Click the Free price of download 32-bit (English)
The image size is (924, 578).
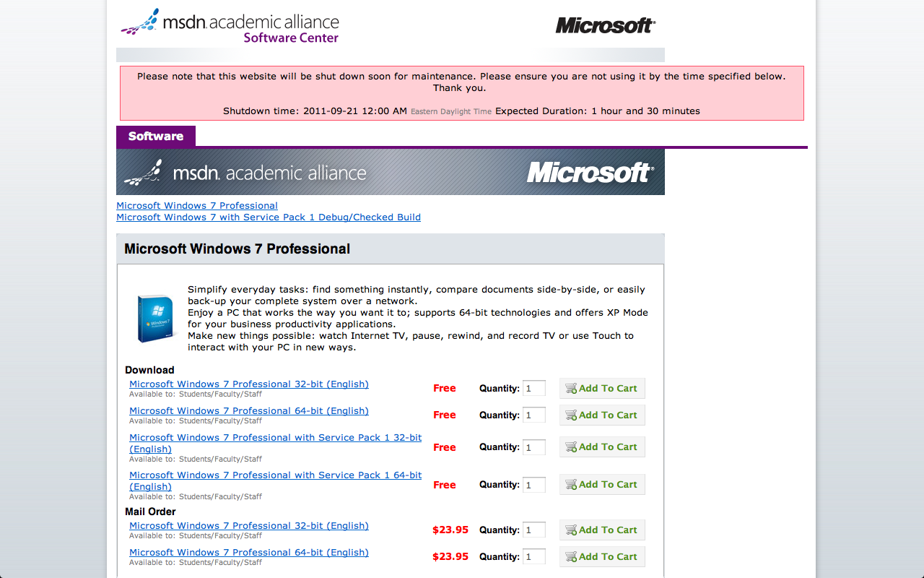coord(445,388)
